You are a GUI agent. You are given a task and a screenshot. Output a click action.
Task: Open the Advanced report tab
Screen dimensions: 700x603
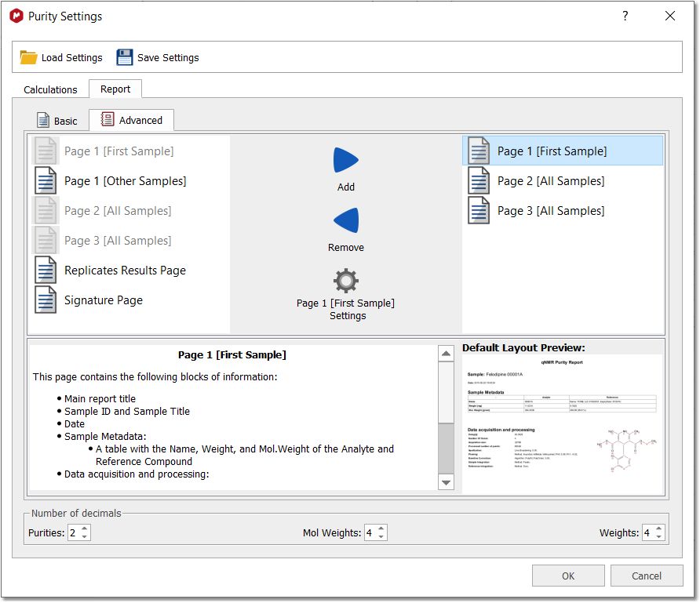tap(132, 121)
